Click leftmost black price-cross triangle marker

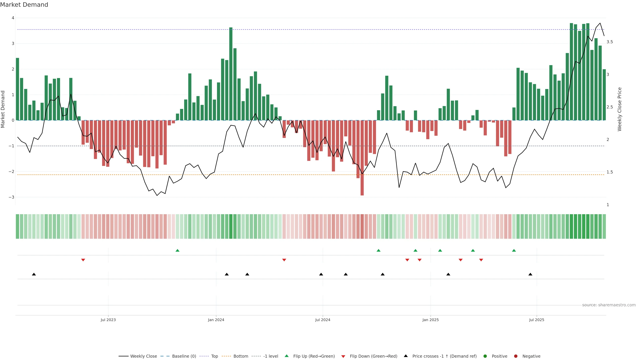34,274
